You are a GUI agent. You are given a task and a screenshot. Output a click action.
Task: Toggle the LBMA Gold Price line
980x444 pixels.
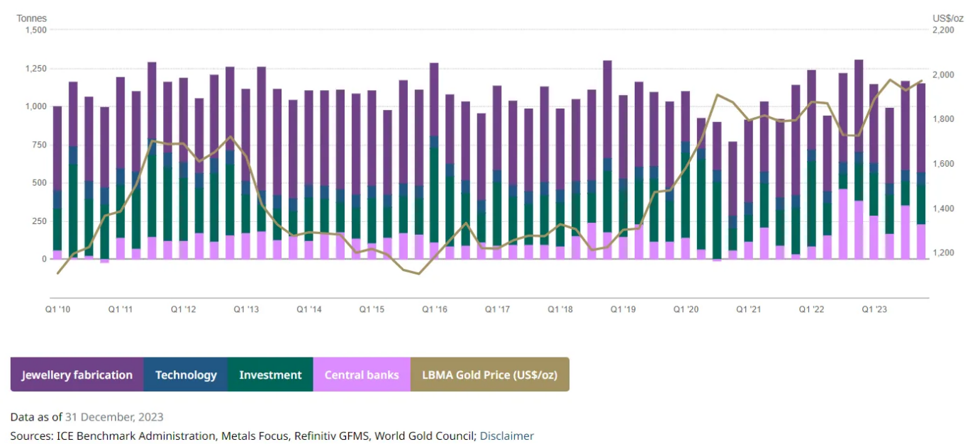(490, 374)
